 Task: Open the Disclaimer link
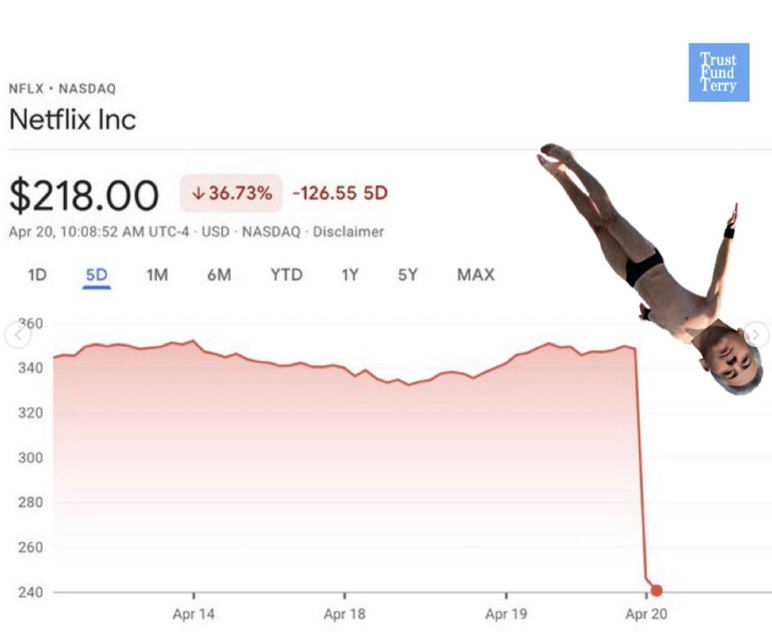pos(348,231)
